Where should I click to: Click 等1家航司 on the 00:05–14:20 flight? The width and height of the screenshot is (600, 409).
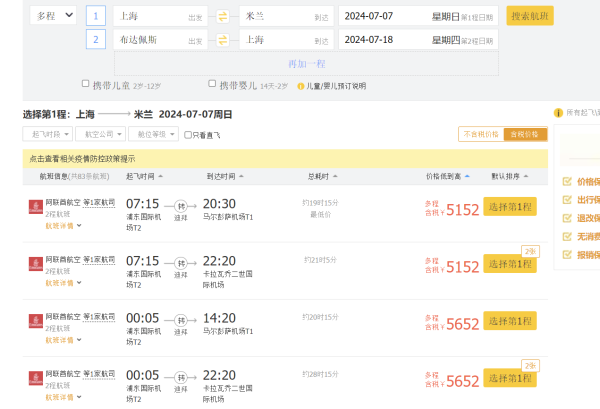pos(99,317)
